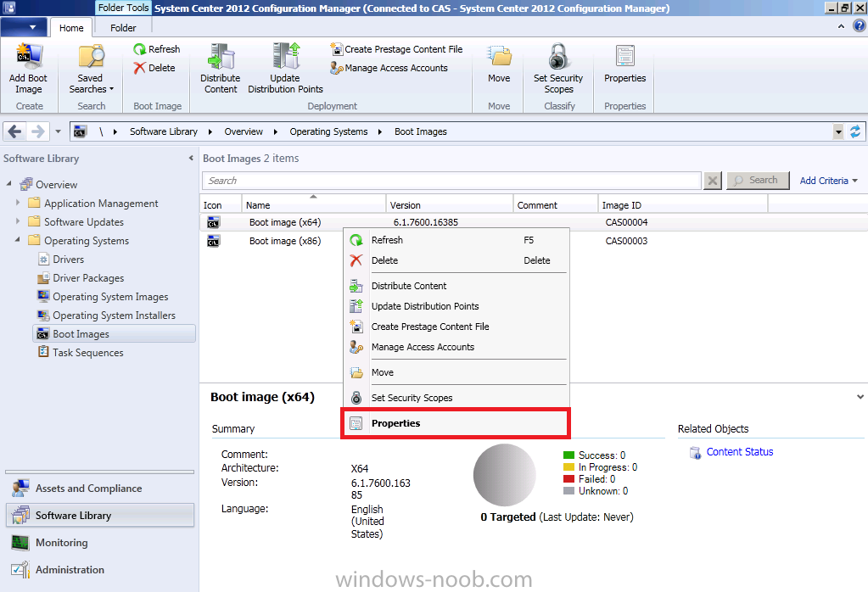Choose Update Distribution Points in context menu

[456, 306]
